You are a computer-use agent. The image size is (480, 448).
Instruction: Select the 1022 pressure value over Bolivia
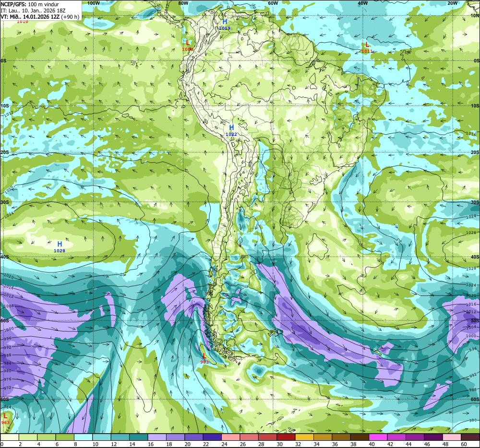(x=231, y=134)
